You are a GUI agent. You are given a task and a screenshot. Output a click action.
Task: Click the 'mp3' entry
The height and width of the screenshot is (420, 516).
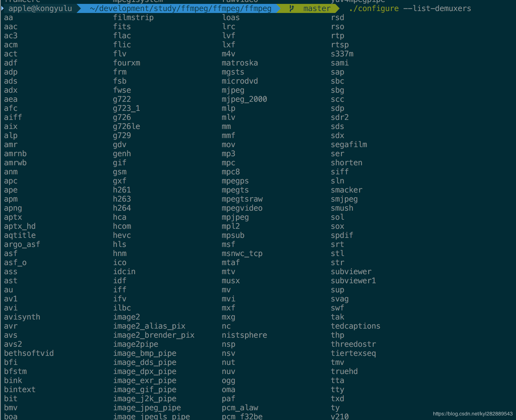pos(229,154)
